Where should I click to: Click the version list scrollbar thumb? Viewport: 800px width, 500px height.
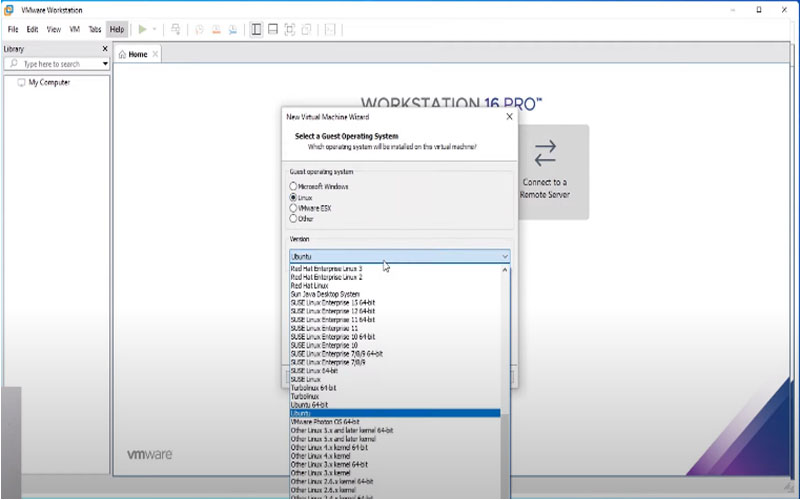coord(505,454)
